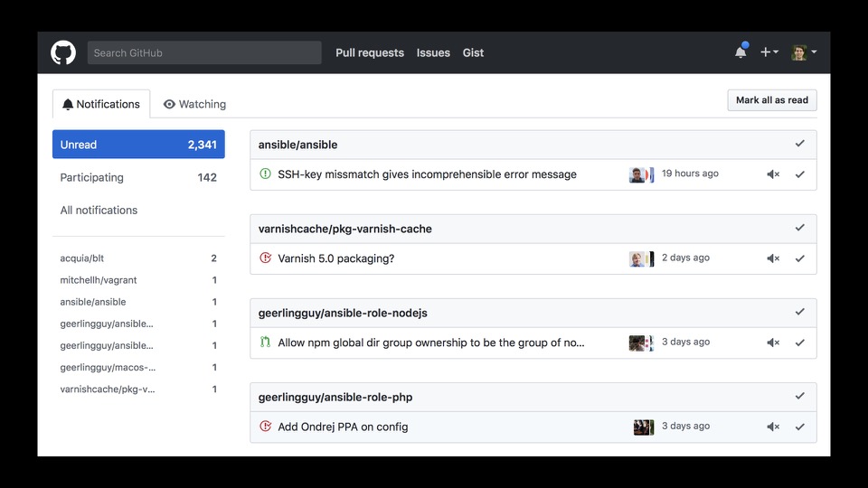Click pull-request icon beside Allow npm global
Viewport: 868px width, 488px height.
265,342
